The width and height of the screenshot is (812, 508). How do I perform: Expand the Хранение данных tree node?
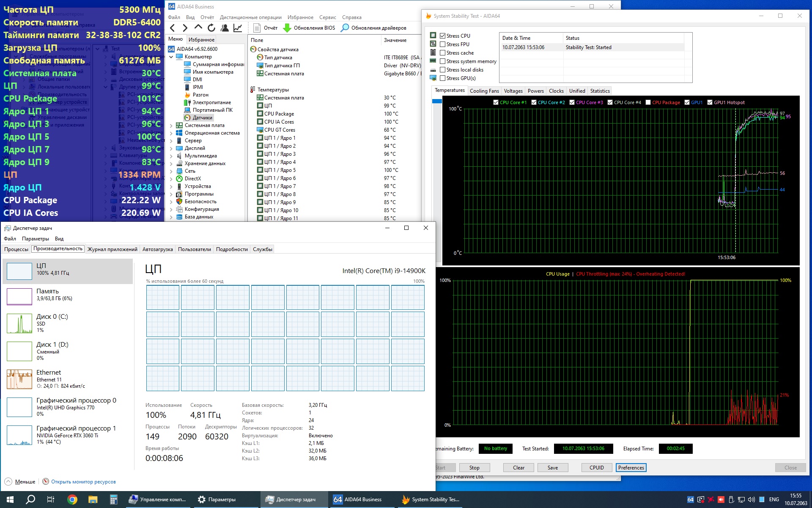tap(171, 163)
